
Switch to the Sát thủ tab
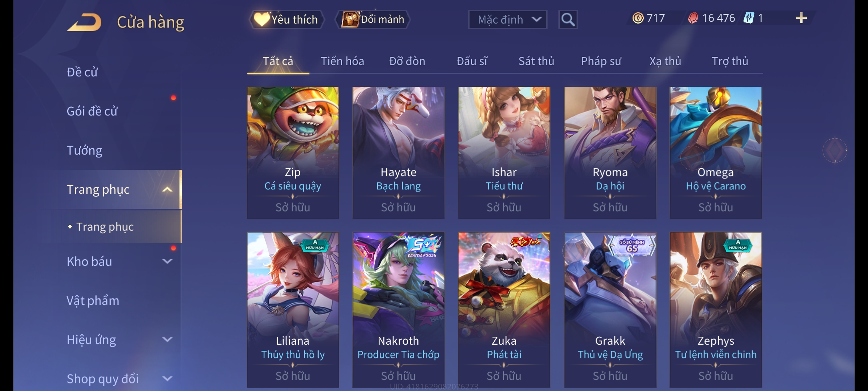click(536, 61)
